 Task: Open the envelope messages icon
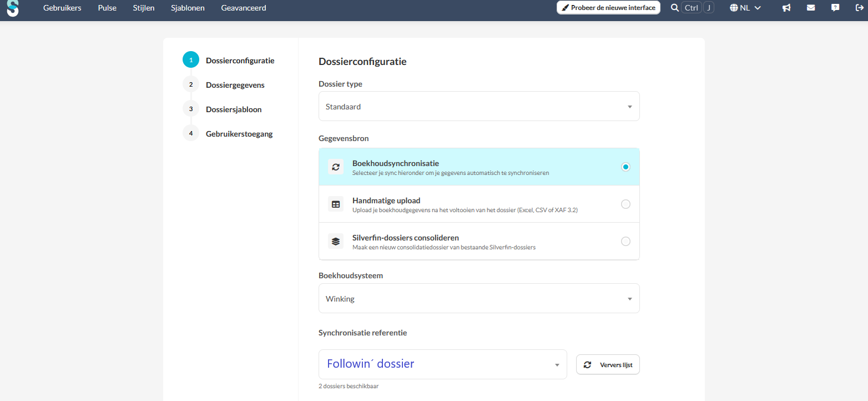coord(811,8)
